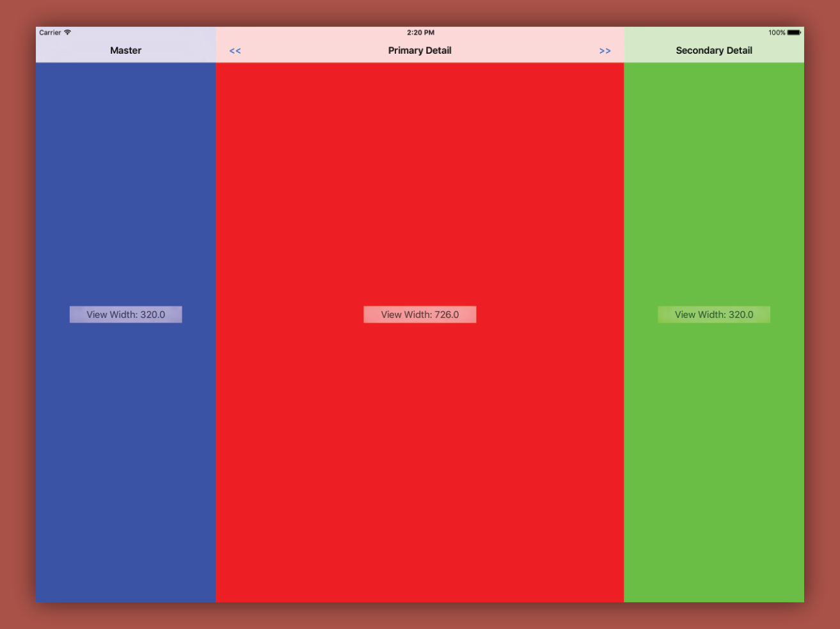
Task: Tap the red Primary Detail navigation bar
Action: [420, 50]
